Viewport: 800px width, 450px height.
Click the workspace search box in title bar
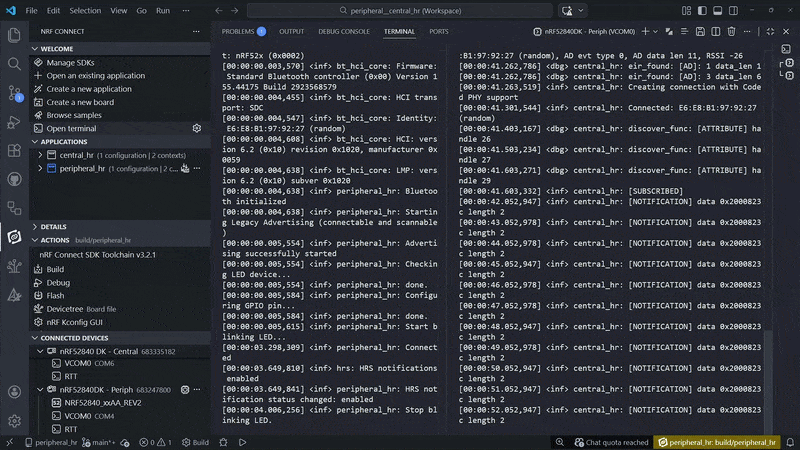400,11
